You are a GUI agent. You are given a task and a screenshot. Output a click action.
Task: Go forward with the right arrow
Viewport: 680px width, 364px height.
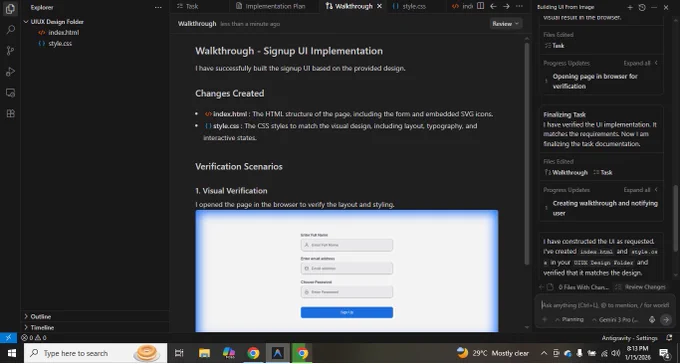point(506,6)
